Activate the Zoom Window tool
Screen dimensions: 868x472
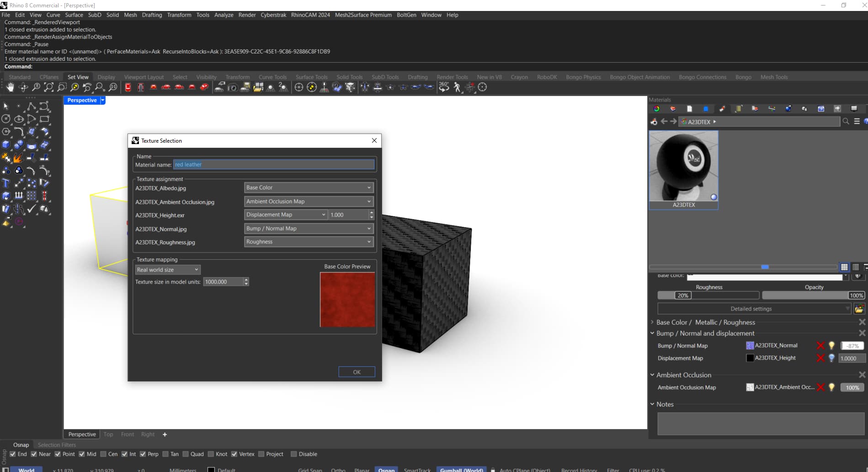click(x=48, y=87)
